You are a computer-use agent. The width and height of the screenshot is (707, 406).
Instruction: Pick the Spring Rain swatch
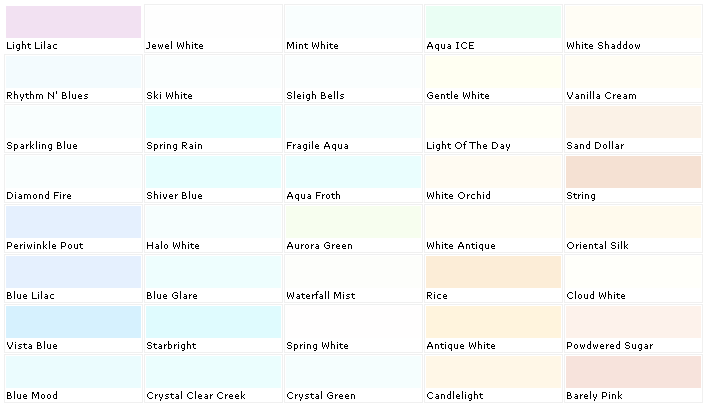(213, 122)
